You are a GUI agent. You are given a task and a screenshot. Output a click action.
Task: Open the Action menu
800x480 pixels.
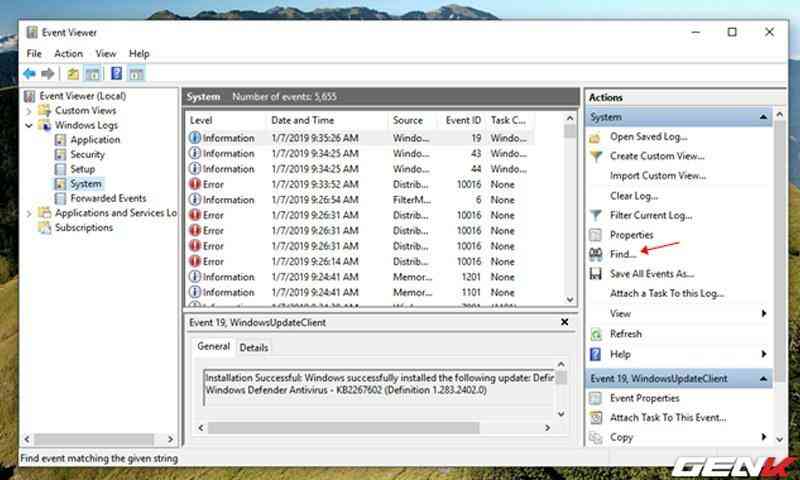(68, 54)
